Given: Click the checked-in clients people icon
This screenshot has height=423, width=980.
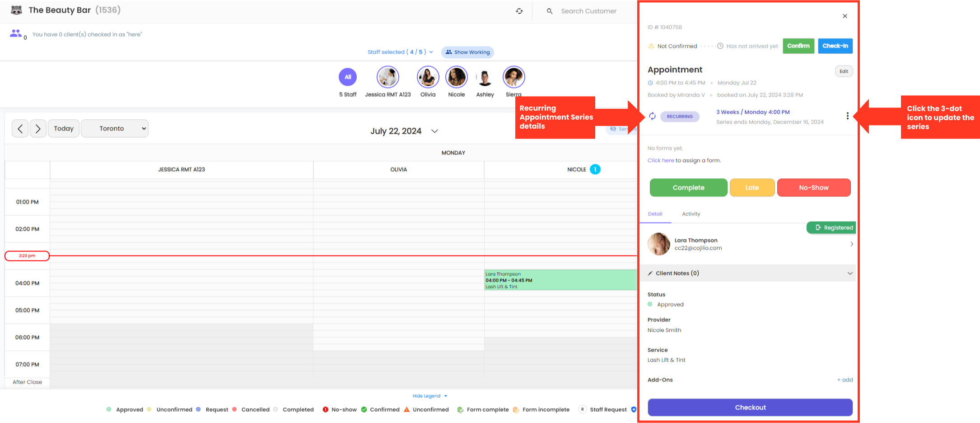Looking at the screenshot, I should (16, 33).
